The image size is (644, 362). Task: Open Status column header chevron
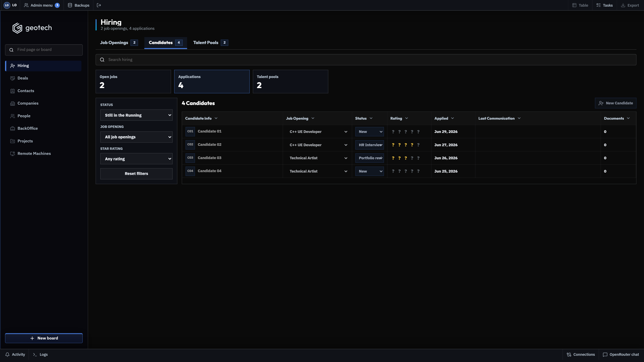tap(371, 118)
